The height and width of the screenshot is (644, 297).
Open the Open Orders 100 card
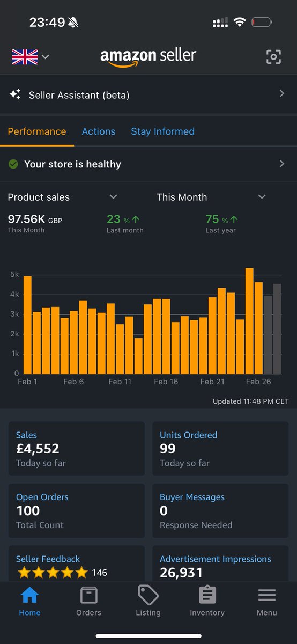pyautogui.click(x=76, y=510)
